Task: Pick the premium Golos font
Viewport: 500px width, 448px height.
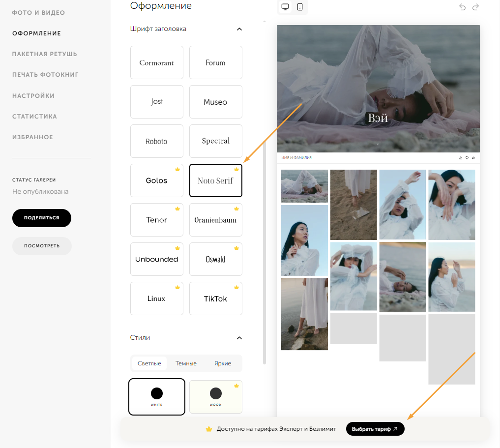Action: pyautogui.click(x=156, y=180)
